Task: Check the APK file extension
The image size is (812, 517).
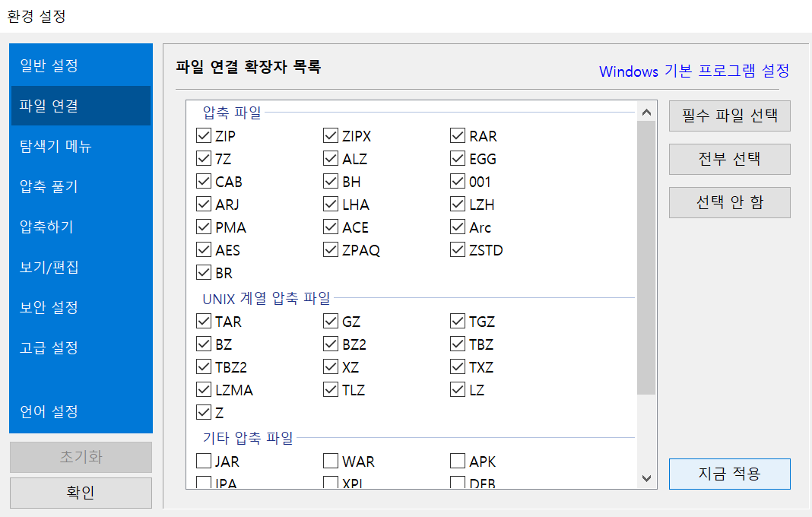Action: point(457,461)
